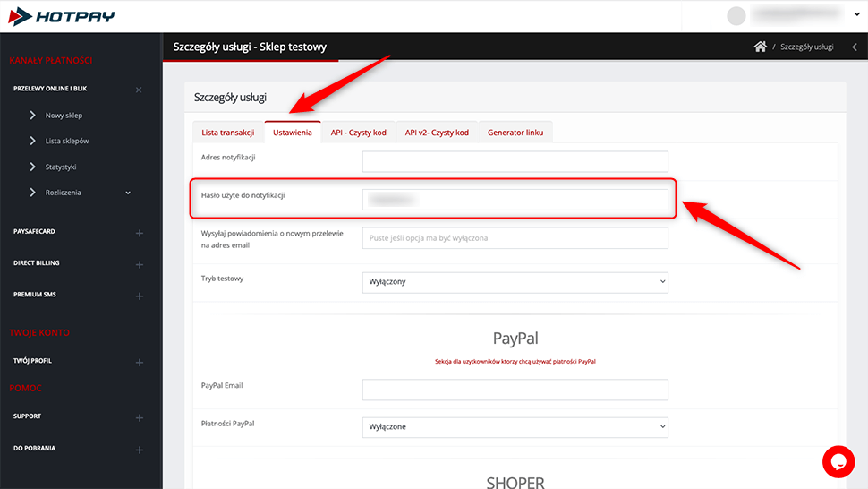This screenshot has height=489, width=868.
Task: Open the home breadcrumb icon
Action: point(760,47)
